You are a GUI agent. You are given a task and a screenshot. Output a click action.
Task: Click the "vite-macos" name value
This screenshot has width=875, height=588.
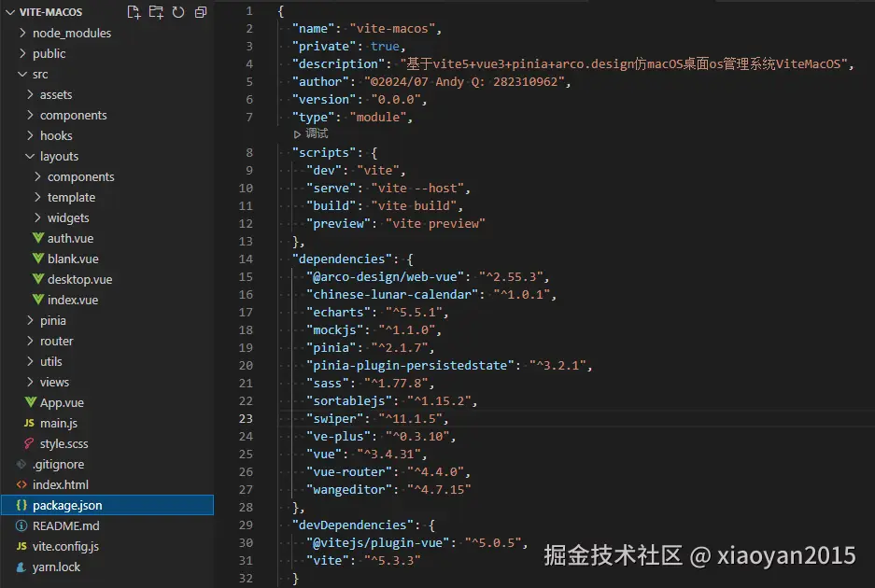pos(391,28)
